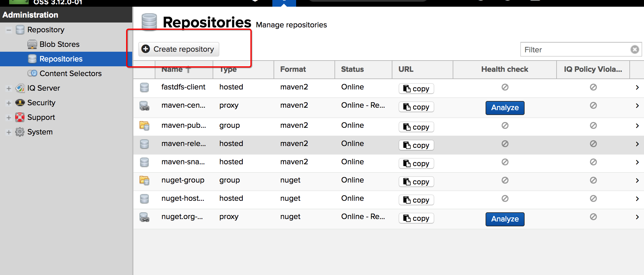Image resolution: width=644 pixels, height=275 pixels.
Task: Expand the Security tree node
Action: (x=9, y=103)
